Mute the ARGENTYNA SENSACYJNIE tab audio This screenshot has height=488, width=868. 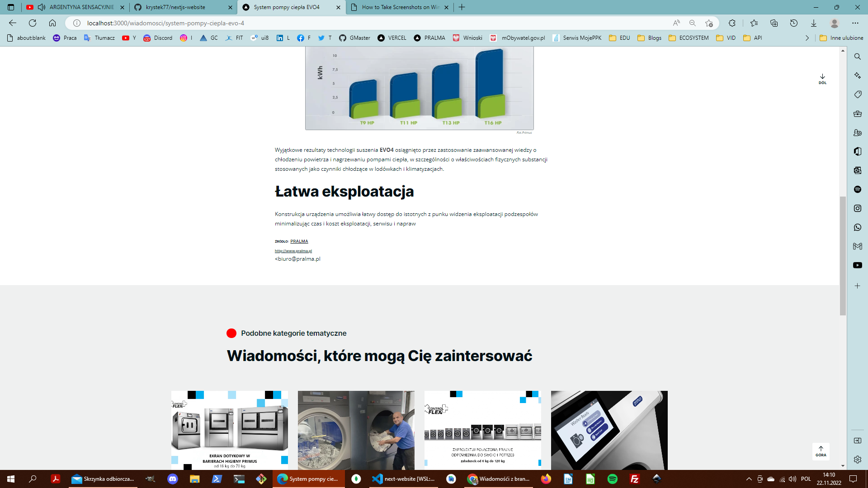(x=42, y=7)
